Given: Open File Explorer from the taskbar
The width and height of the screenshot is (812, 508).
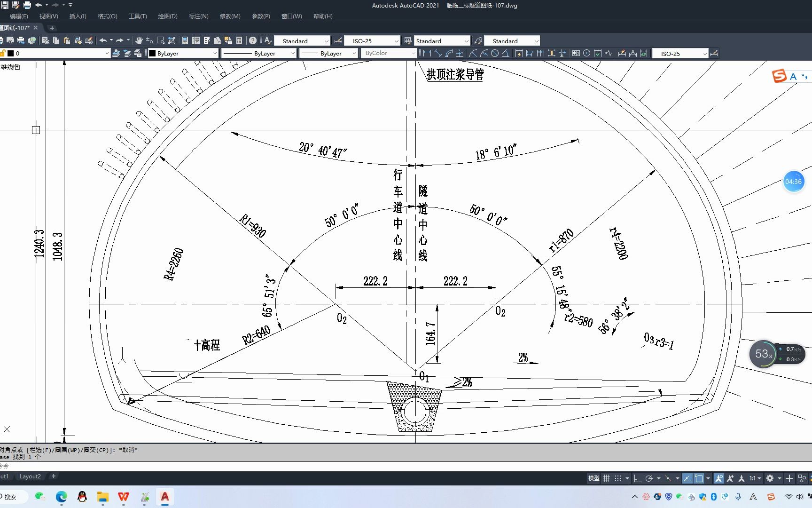Looking at the screenshot, I should pyautogui.click(x=102, y=497).
